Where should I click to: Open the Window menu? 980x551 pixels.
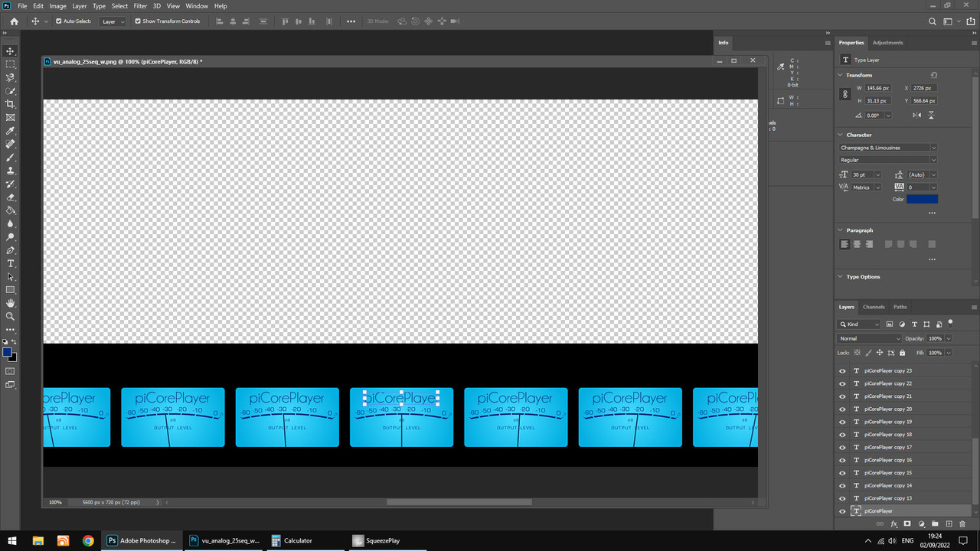click(196, 6)
